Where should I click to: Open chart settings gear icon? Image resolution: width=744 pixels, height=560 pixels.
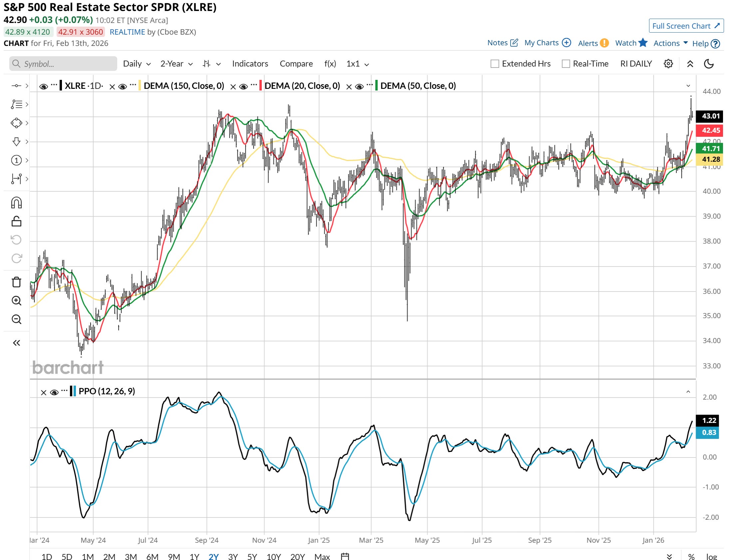[668, 64]
